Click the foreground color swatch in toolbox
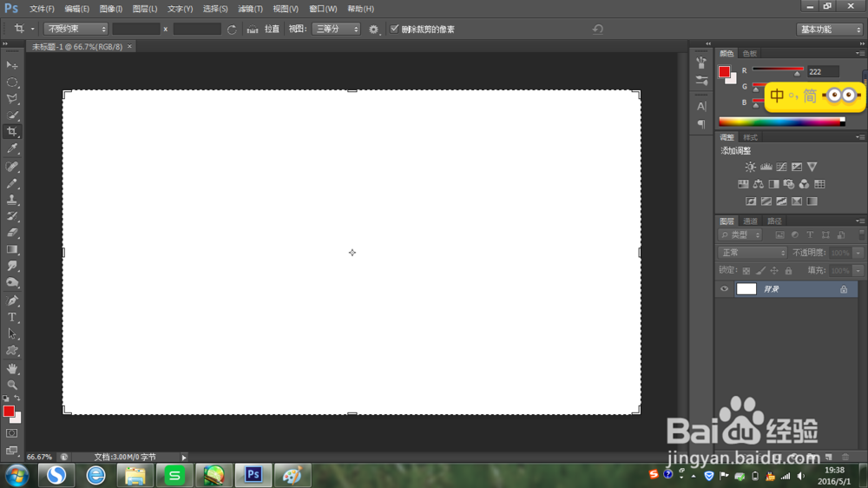The height and width of the screenshot is (488, 868). (9, 411)
